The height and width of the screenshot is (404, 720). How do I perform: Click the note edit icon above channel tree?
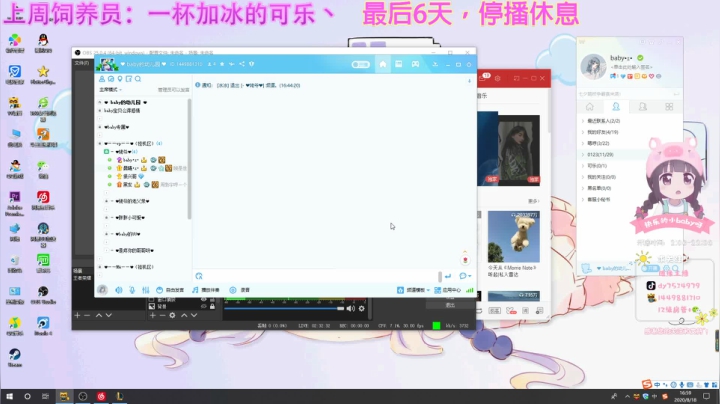tap(129, 79)
